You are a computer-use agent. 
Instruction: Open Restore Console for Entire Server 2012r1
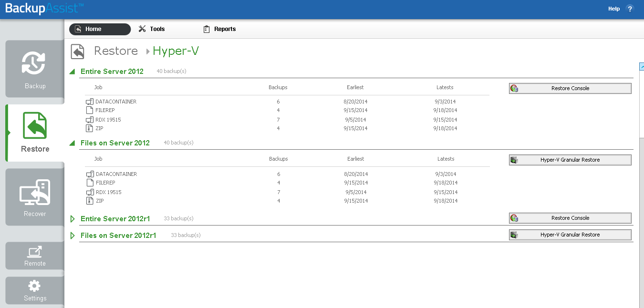[x=570, y=218]
